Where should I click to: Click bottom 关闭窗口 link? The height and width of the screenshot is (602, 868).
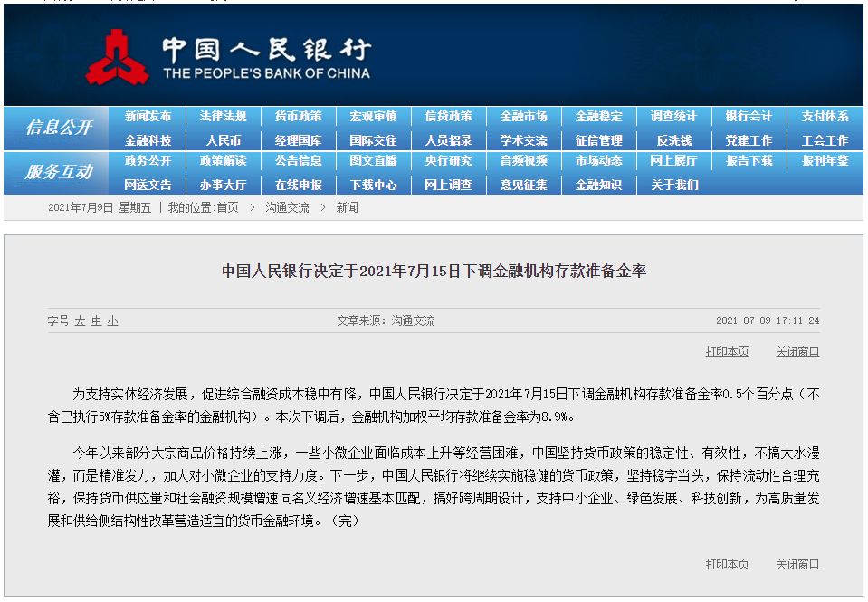coord(797,564)
